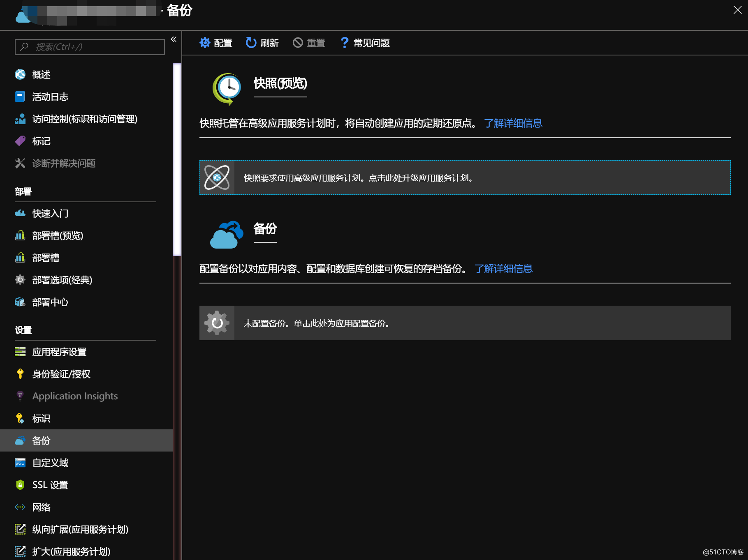Click the 纵向扩展 edit icon
The image size is (748, 560).
pyautogui.click(x=20, y=529)
